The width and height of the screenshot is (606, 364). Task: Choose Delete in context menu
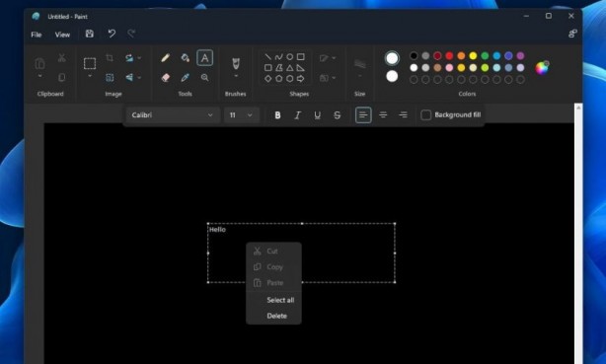(x=273, y=316)
